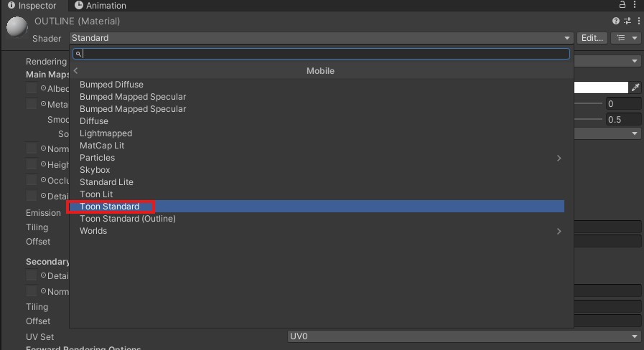Screen dimensions: 644x350
Task: Click the Edit... shader button
Action: click(592, 38)
